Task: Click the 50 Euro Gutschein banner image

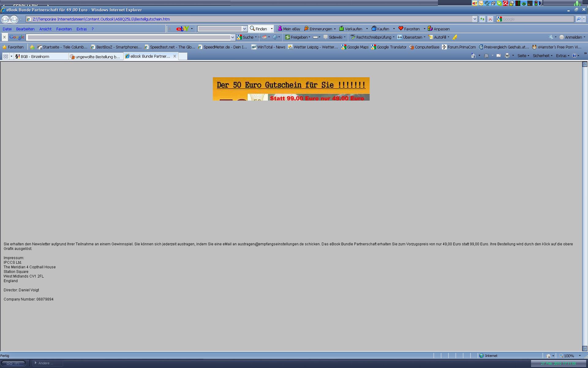Action: 291,89
